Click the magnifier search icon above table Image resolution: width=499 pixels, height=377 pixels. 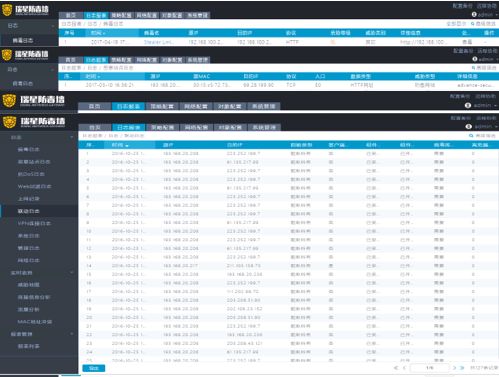click(x=471, y=136)
